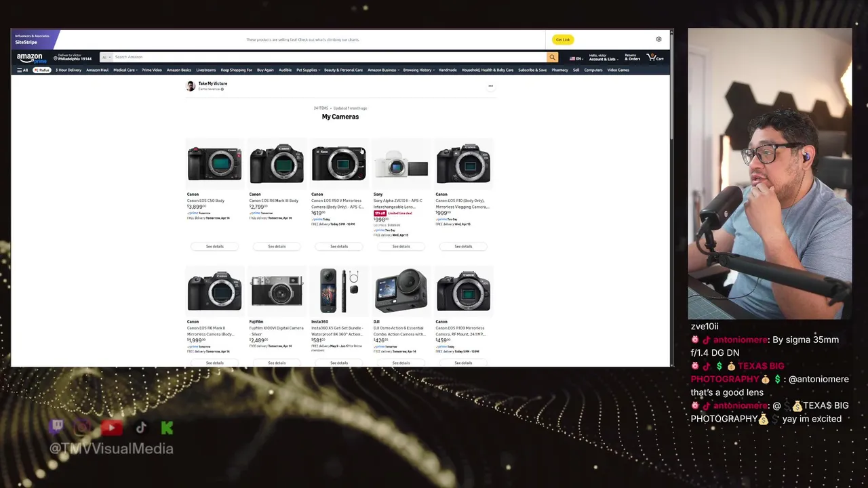Click the white Sony ZV-E10 II image
Screen dimensions: 868x488
tap(401, 165)
